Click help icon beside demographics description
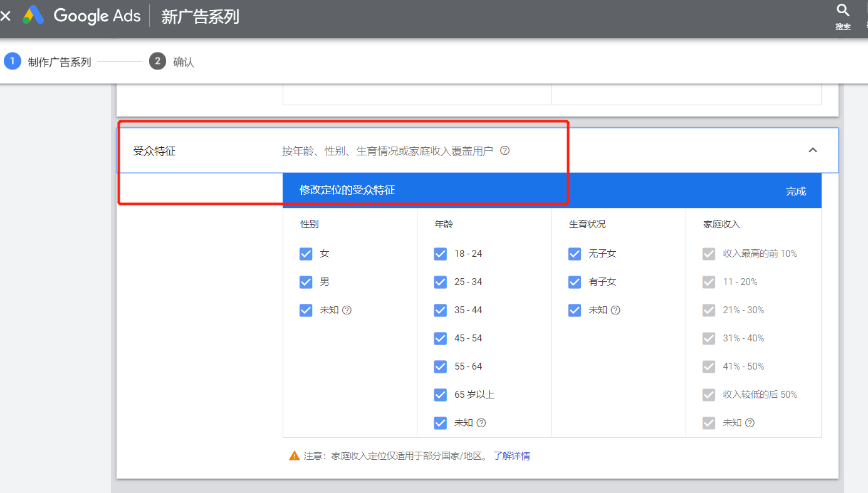This screenshot has width=868, height=493. [505, 150]
